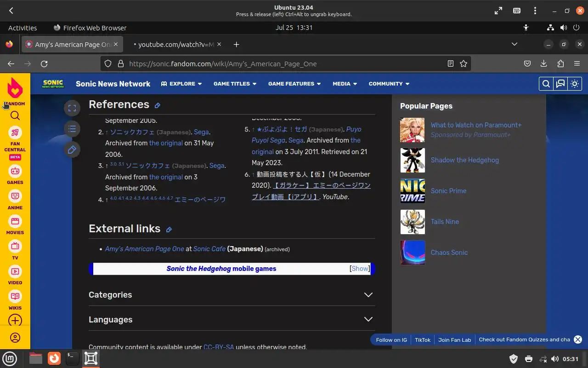Bookmark this page with star icon

point(464,64)
